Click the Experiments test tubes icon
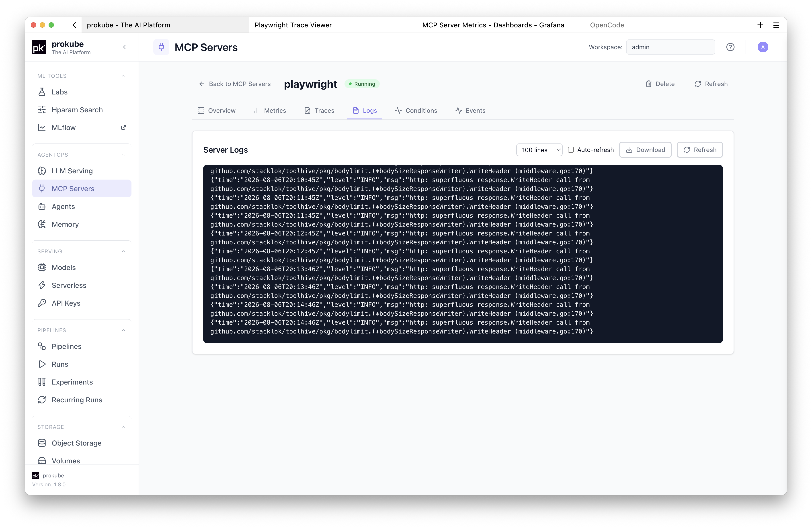812x528 pixels. point(42,382)
